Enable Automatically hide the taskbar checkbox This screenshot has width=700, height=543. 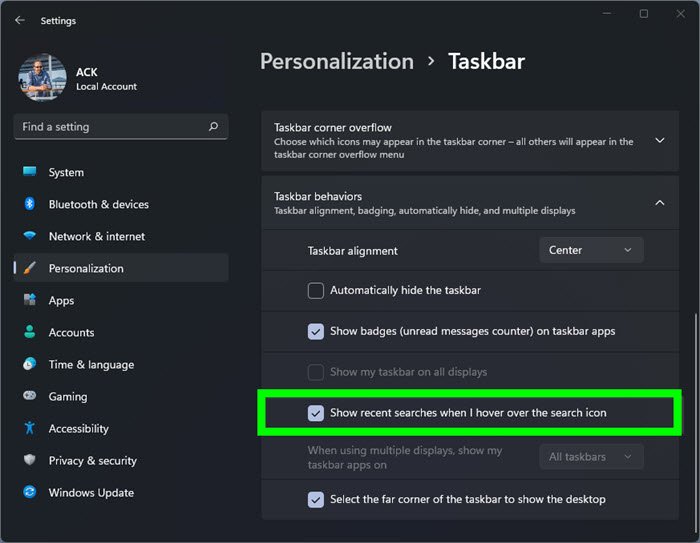tap(316, 291)
